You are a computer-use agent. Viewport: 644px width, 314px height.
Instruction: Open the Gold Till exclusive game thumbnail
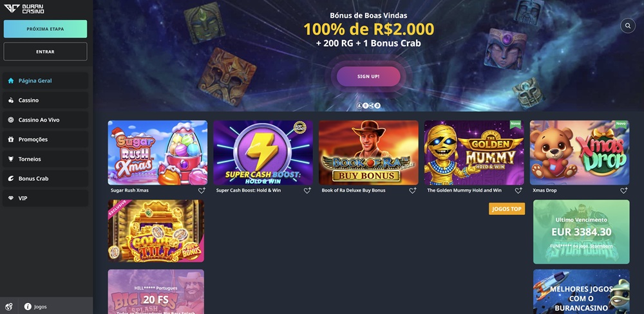pos(156,231)
